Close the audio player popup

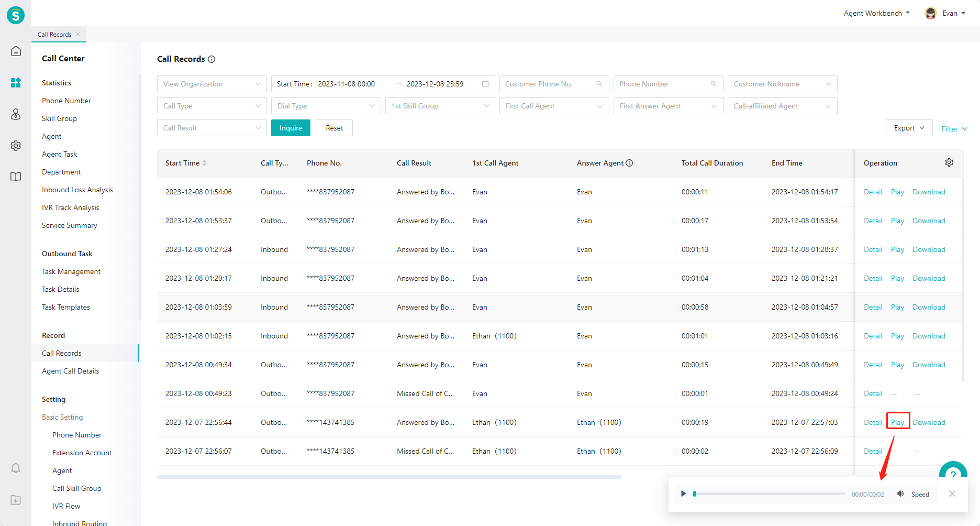coord(952,494)
